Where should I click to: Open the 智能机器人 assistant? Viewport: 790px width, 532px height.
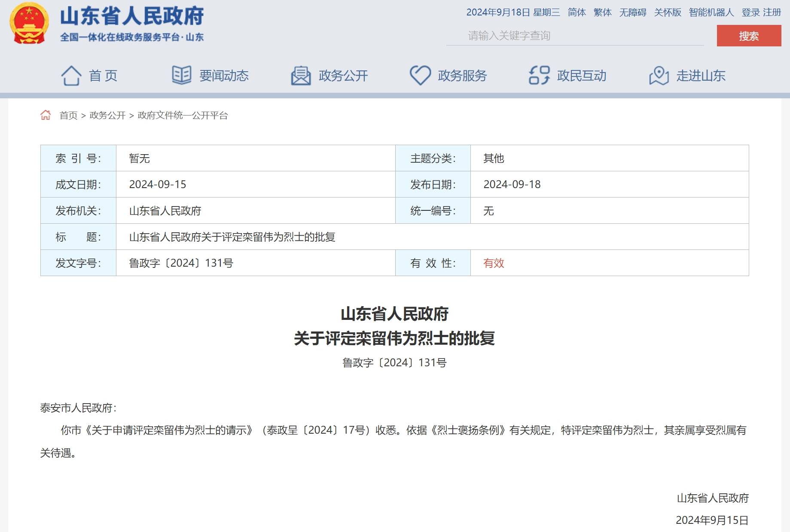coord(711,12)
